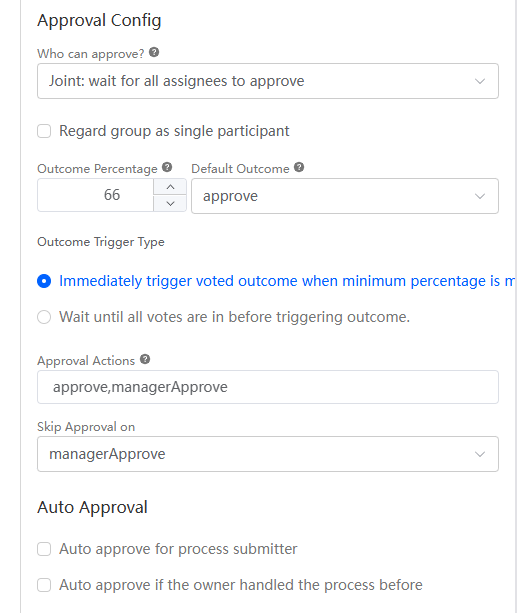This screenshot has width=517, height=613.
Task: Check "Auto approve for process submitter"
Action: click(44, 549)
